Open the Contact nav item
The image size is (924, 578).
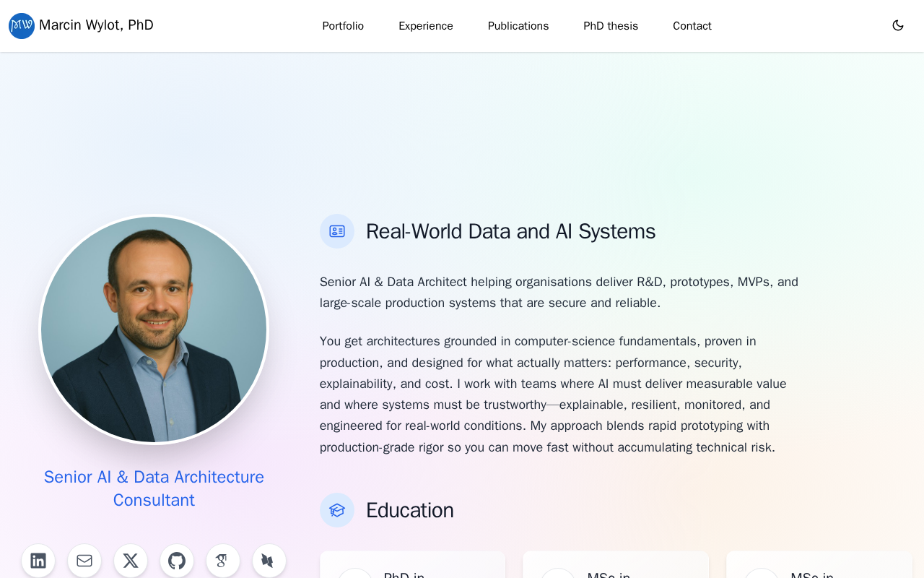click(692, 26)
